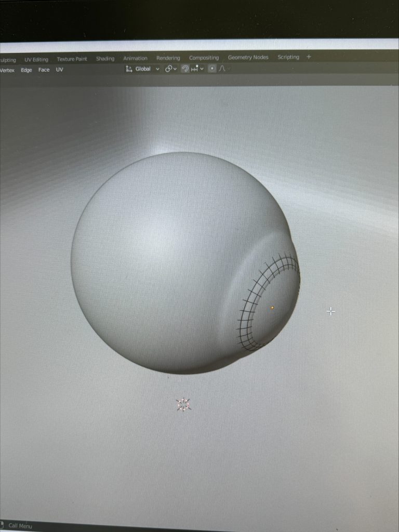Switch to the UV Editing workspace tab
399x532 pixels.
[x=36, y=60]
